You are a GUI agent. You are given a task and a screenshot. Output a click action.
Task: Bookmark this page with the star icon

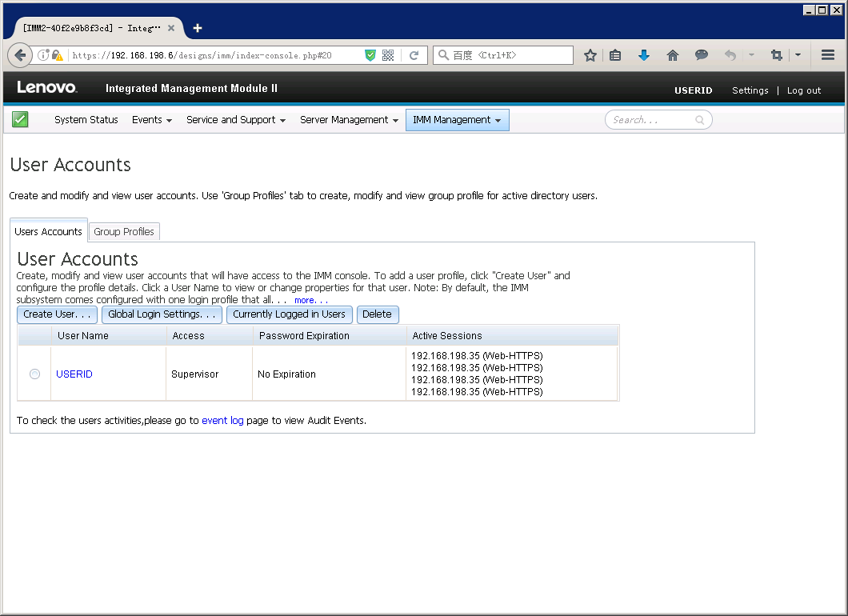(x=590, y=55)
